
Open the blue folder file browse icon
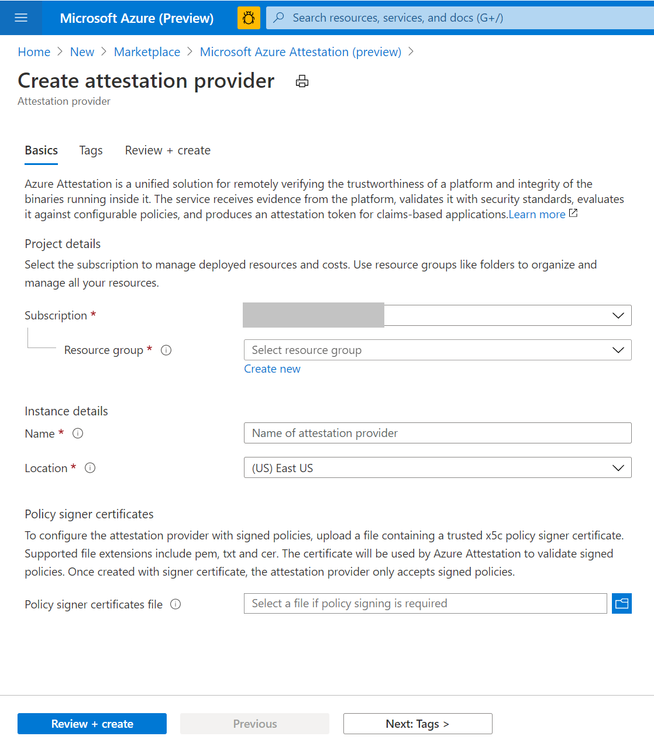pyautogui.click(x=621, y=603)
